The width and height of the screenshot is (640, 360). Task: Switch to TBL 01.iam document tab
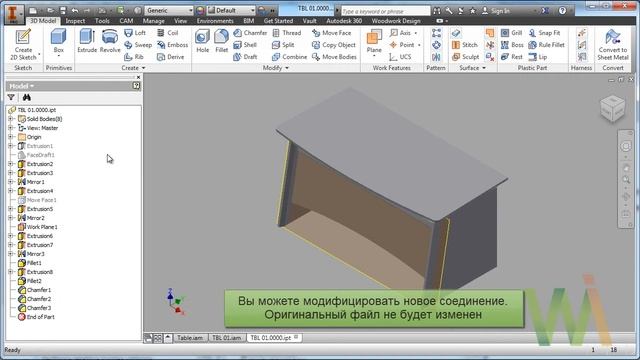click(227, 338)
